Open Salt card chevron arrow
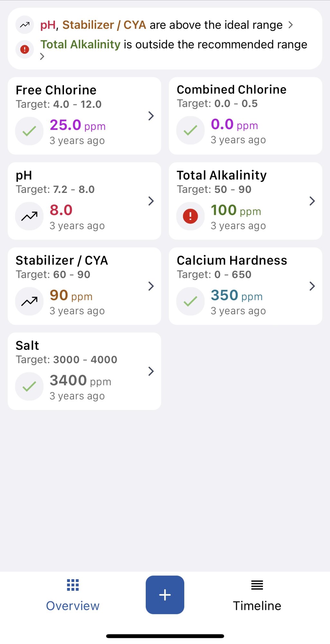Viewport: 330px width, 644px height. tap(151, 371)
